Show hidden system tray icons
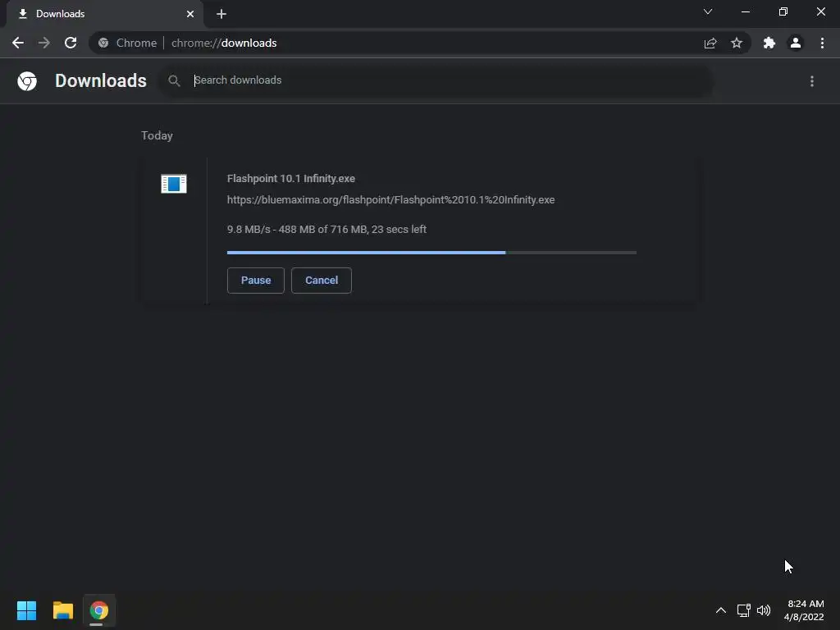This screenshot has height=630, width=840. tap(720, 610)
